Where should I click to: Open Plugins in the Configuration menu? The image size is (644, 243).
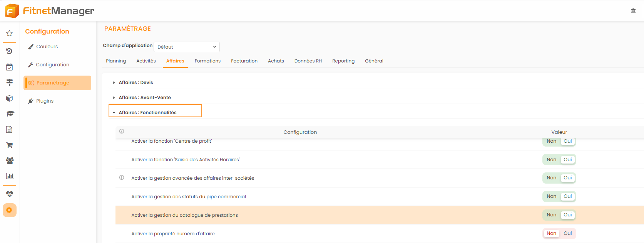pyautogui.click(x=45, y=101)
